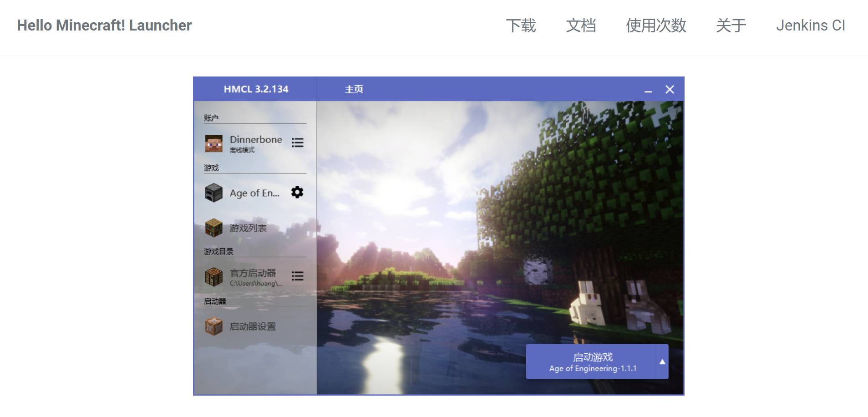This screenshot has width=868, height=417.
Task: Open 启动器设置 launcher settings
Action: point(253,326)
